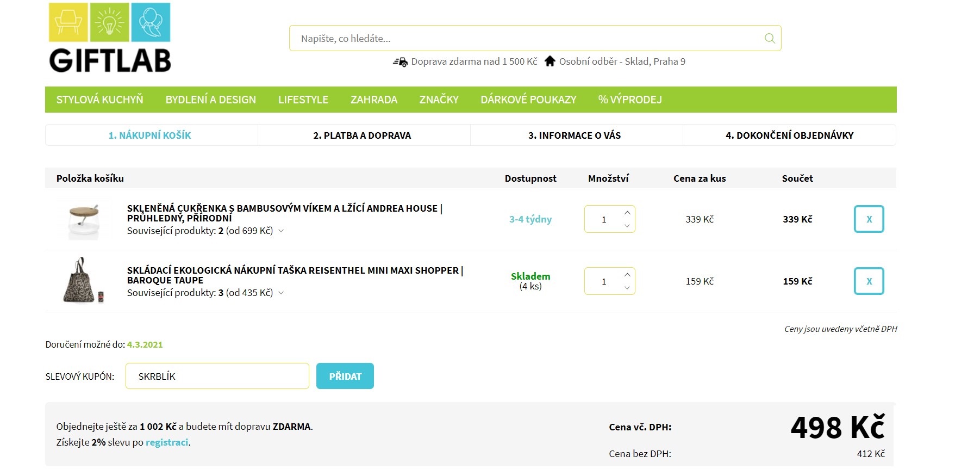Click the registraci link

pyautogui.click(x=167, y=442)
